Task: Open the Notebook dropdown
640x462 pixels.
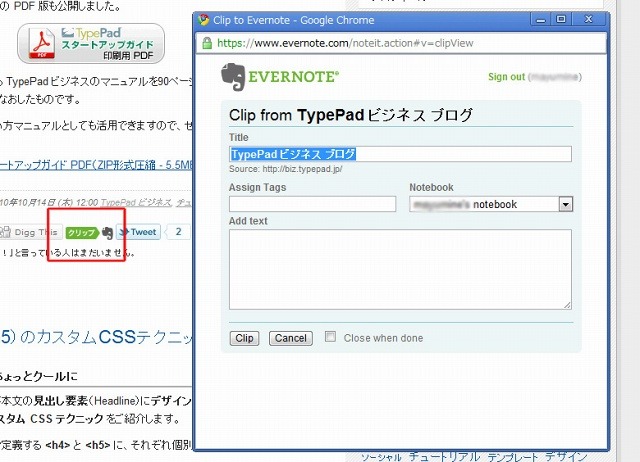Action: 491,204
